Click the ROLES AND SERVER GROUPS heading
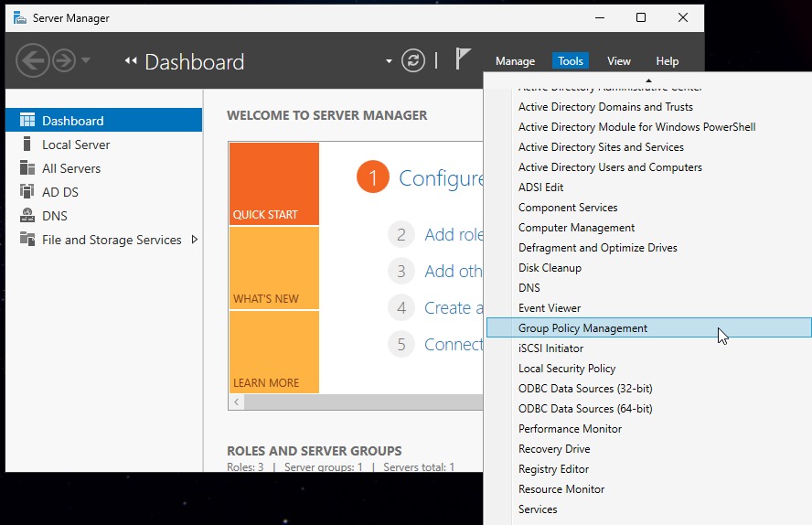The width and height of the screenshot is (812, 525). tap(314, 451)
